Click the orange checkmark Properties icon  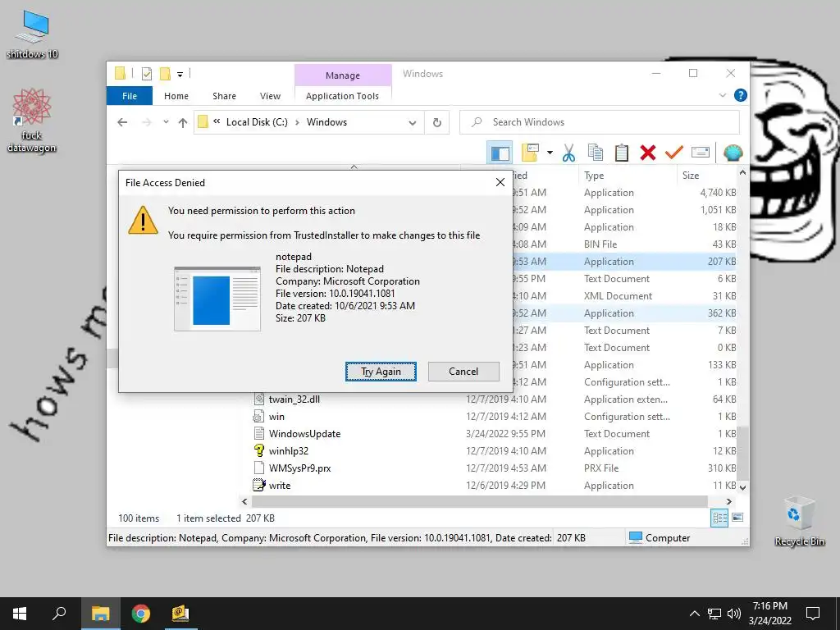point(674,153)
